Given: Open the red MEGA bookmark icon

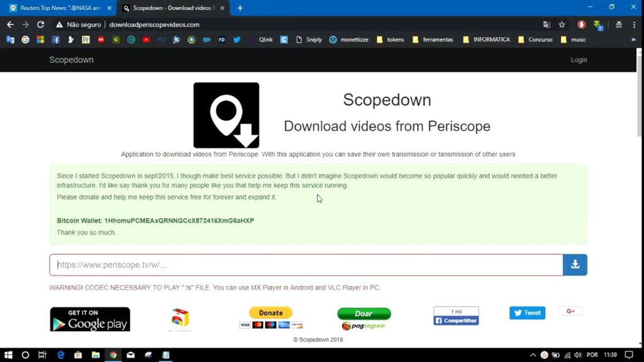Looking at the screenshot, I should click(101, 40).
